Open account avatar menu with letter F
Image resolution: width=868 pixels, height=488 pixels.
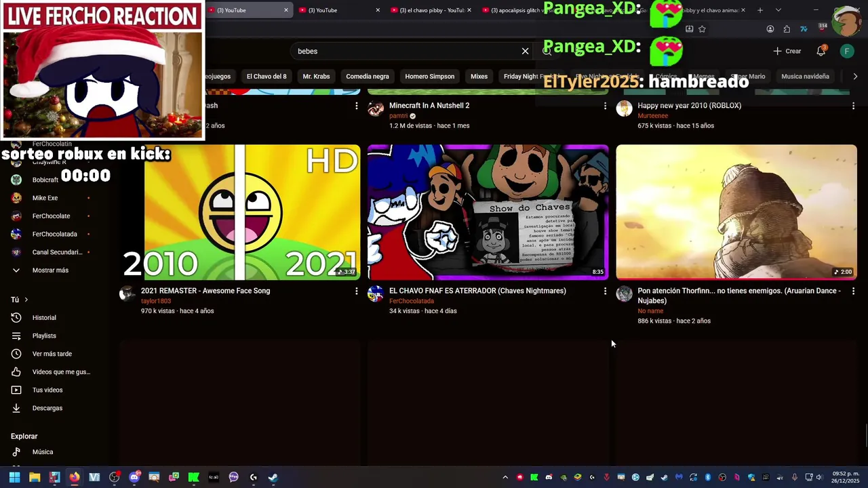pyautogui.click(x=846, y=51)
